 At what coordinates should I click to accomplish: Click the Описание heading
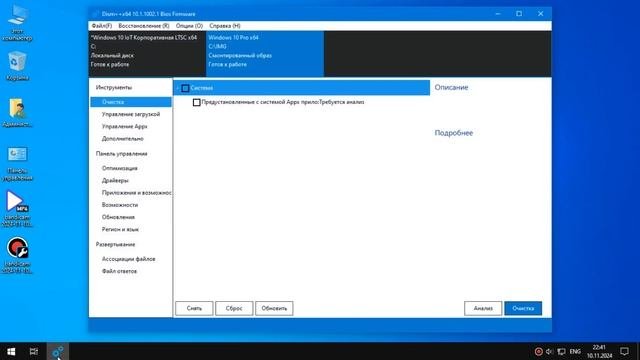pyautogui.click(x=451, y=87)
